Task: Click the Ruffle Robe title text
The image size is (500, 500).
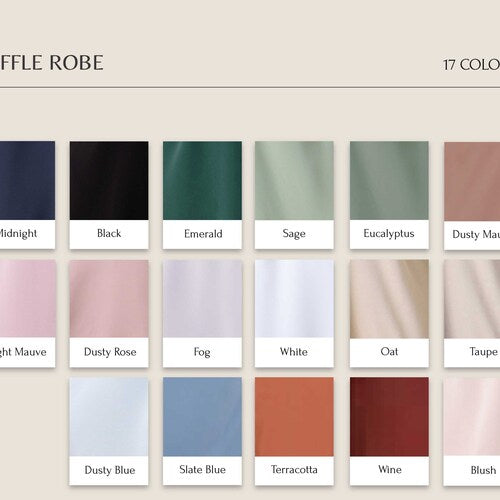Action: [52, 63]
